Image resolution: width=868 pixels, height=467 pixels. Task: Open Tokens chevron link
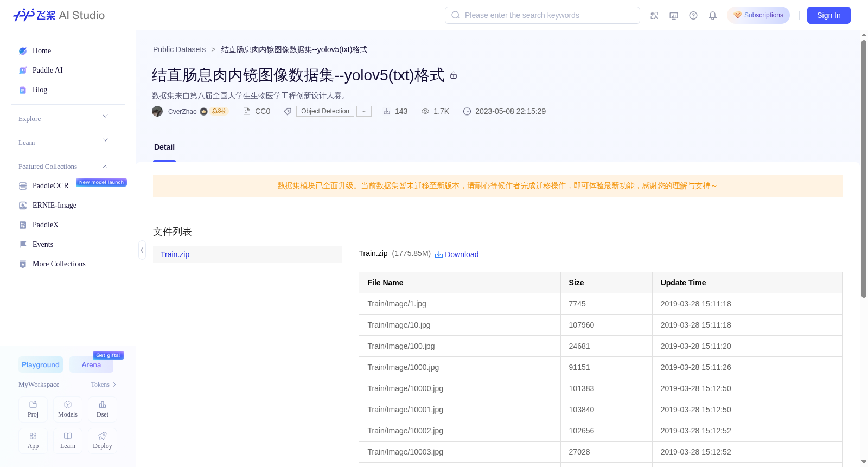[104, 385]
